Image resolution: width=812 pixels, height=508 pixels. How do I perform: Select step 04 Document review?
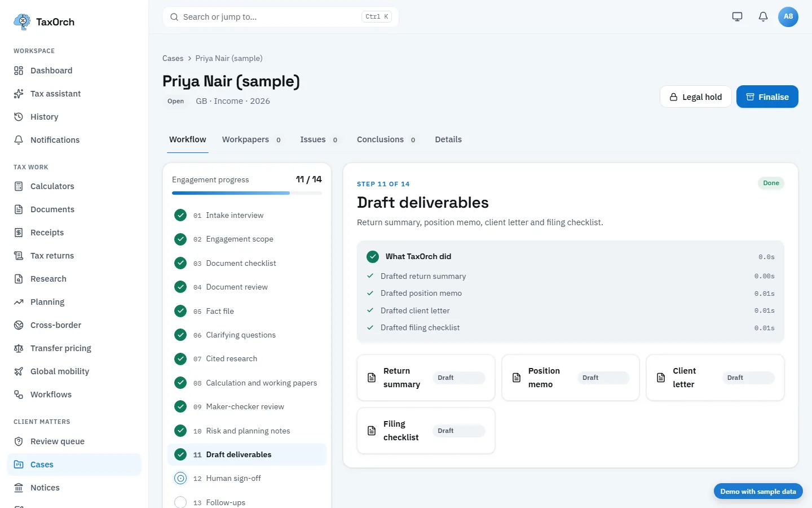click(247, 287)
